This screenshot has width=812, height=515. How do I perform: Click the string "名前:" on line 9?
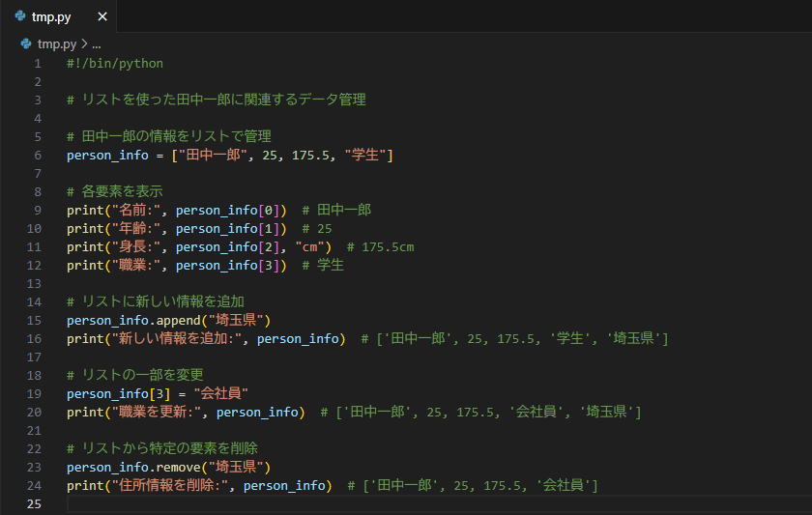pyautogui.click(x=135, y=210)
